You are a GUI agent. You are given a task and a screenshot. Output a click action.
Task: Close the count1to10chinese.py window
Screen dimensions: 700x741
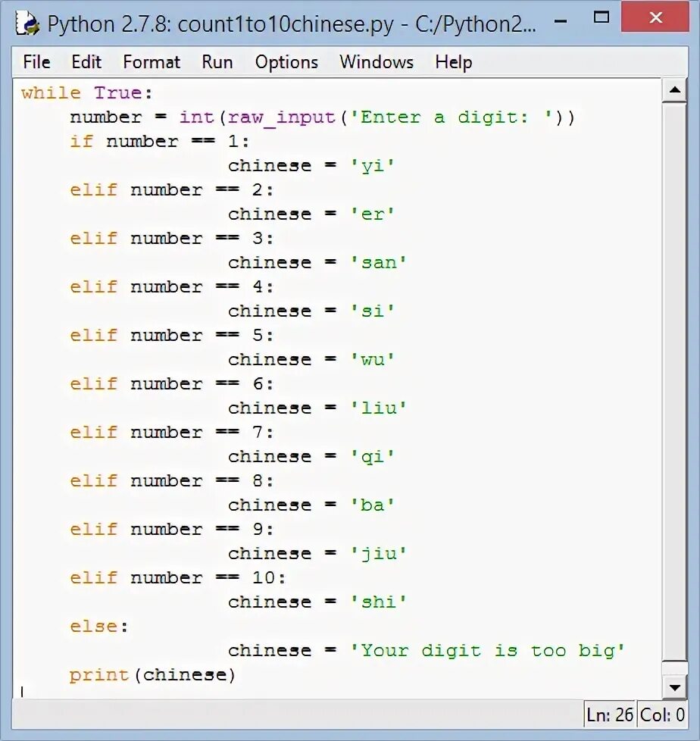pos(655,17)
